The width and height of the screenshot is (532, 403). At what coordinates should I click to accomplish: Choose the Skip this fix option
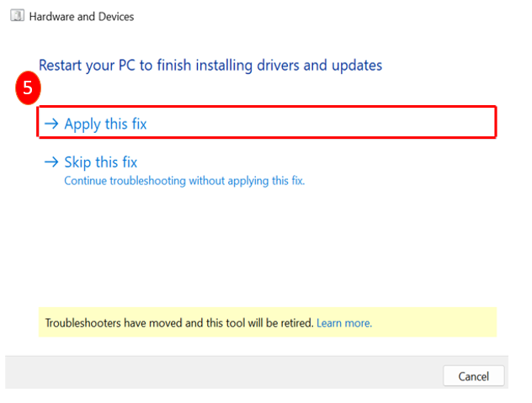pyautogui.click(x=100, y=162)
